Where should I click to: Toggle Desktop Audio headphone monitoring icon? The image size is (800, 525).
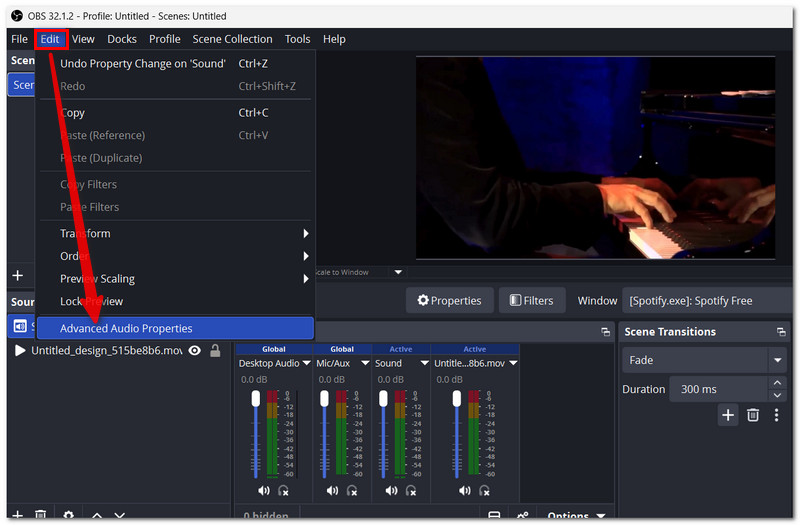[283, 491]
